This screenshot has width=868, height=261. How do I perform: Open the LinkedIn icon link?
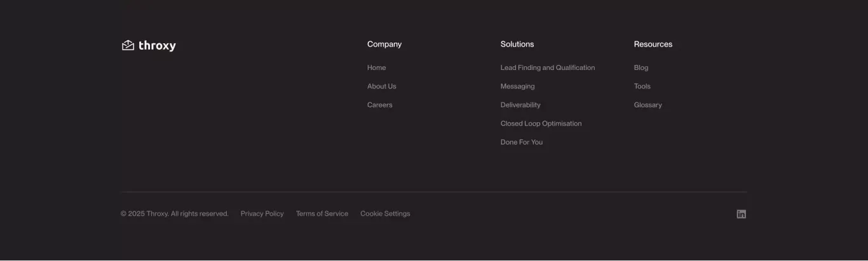pyautogui.click(x=741, y=214)
